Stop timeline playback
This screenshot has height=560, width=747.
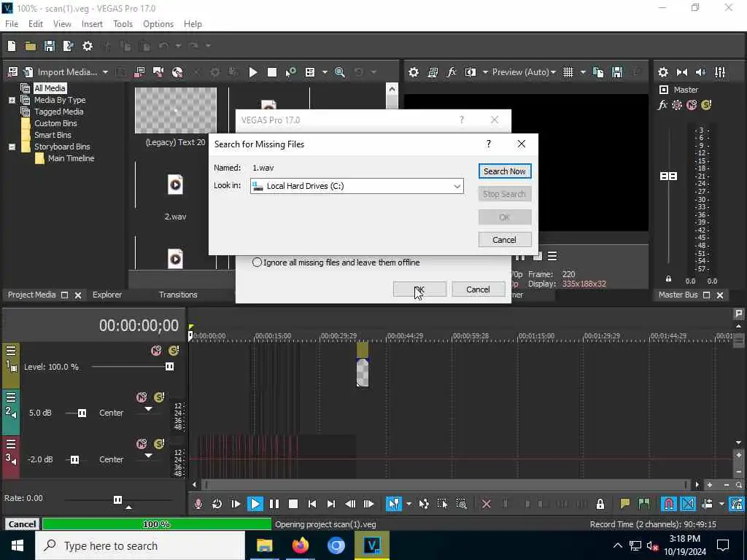[x=293, y=504]
